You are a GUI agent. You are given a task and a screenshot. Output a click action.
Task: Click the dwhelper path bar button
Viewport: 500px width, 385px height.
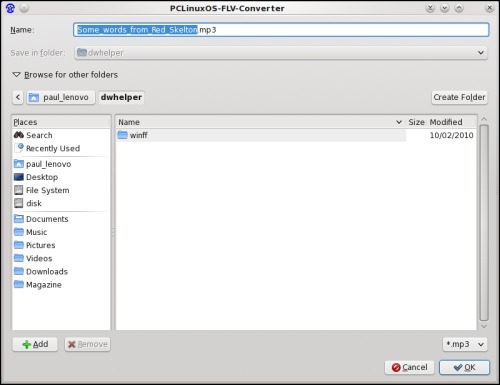(121, 97)
